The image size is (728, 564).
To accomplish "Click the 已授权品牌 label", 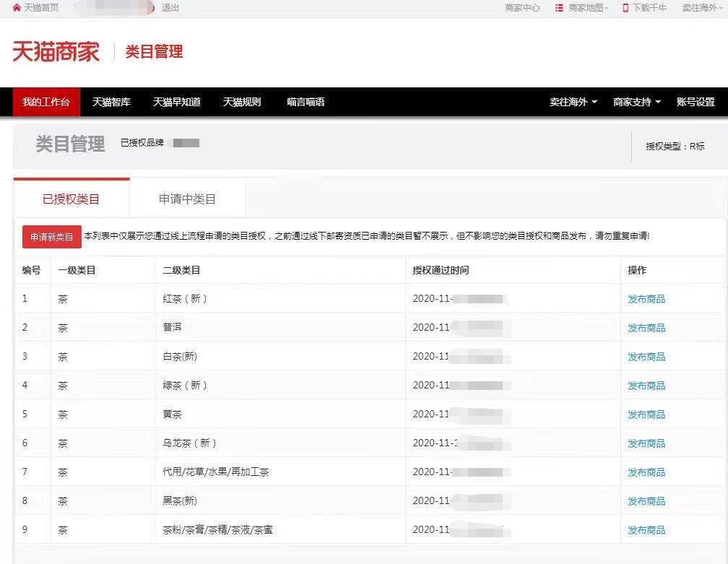I will 142,142.
